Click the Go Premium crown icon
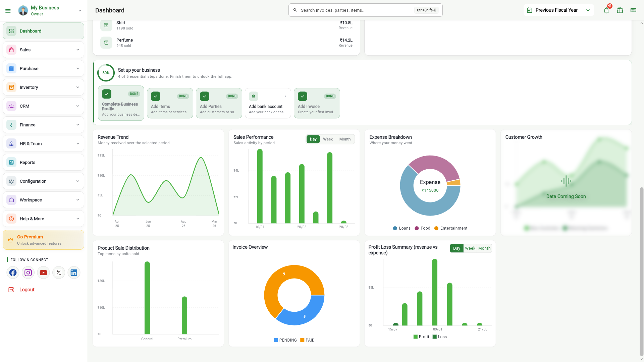The width and height of the screenshot is (644, 362). click(10, 240)
